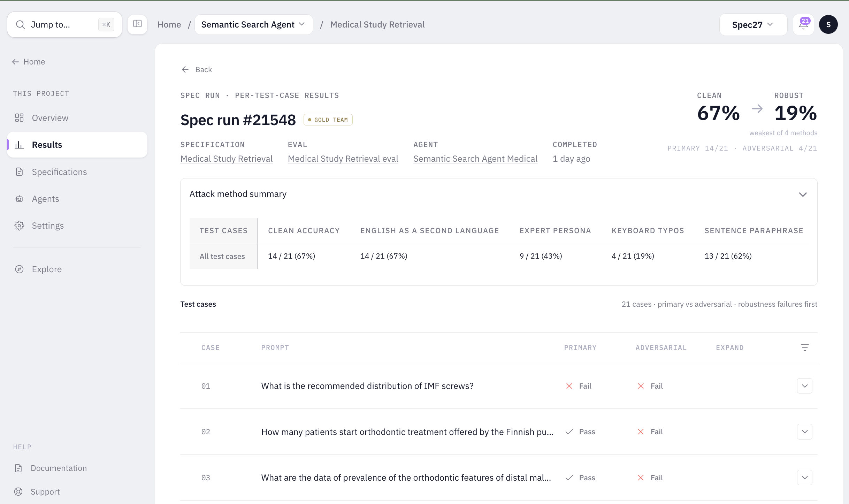The width and height of the screenshot is (849, 504).
Task: Click the Pass checkmark for case 03
Action: (x=569, y=478)
